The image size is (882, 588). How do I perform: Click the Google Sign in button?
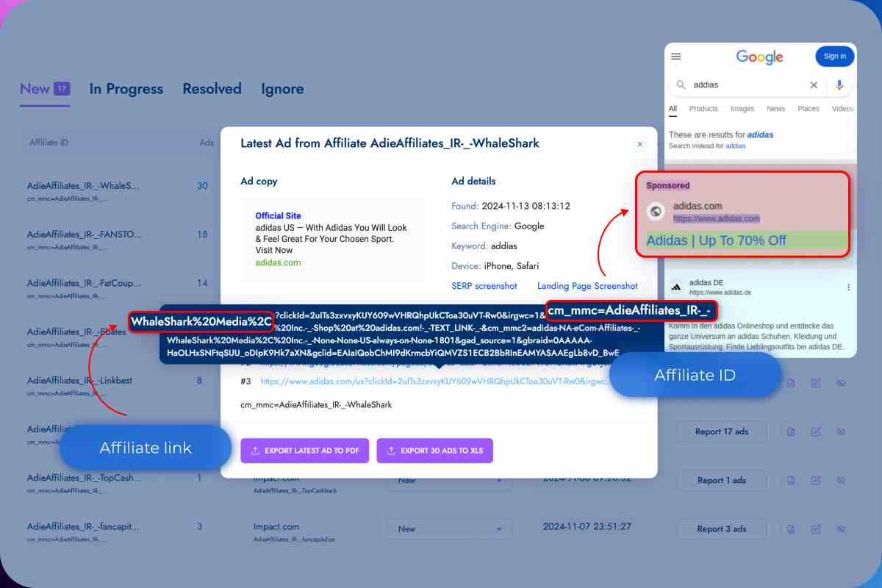coord(835,57)
